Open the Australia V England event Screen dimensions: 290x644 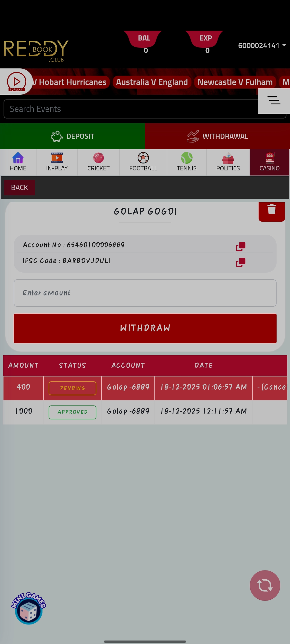pyautogui.click(x=152, y=82)
